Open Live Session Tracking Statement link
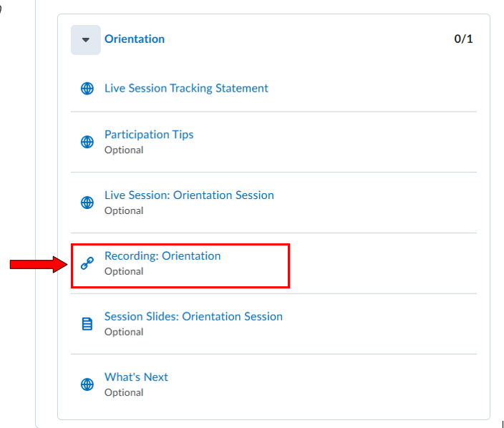The height and width of the screenshot is (428, 504). [186, 88]
